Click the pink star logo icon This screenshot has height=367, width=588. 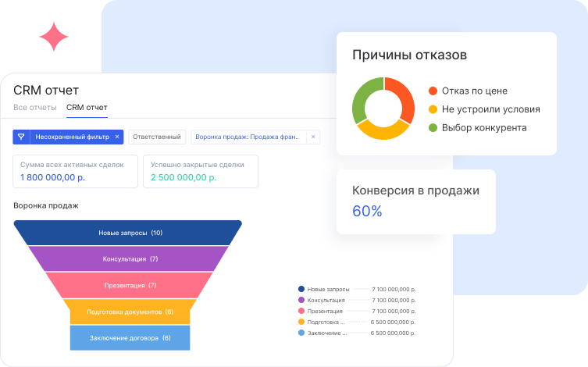click(55, 37)
